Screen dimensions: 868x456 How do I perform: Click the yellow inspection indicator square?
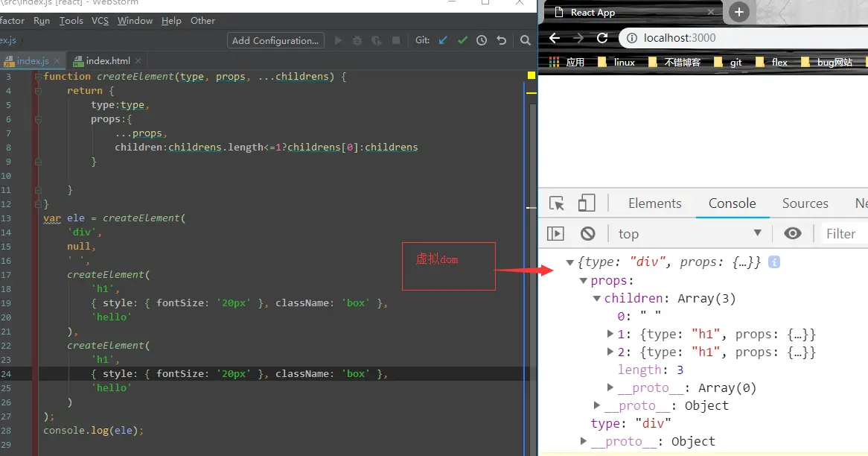click(532, 76)
